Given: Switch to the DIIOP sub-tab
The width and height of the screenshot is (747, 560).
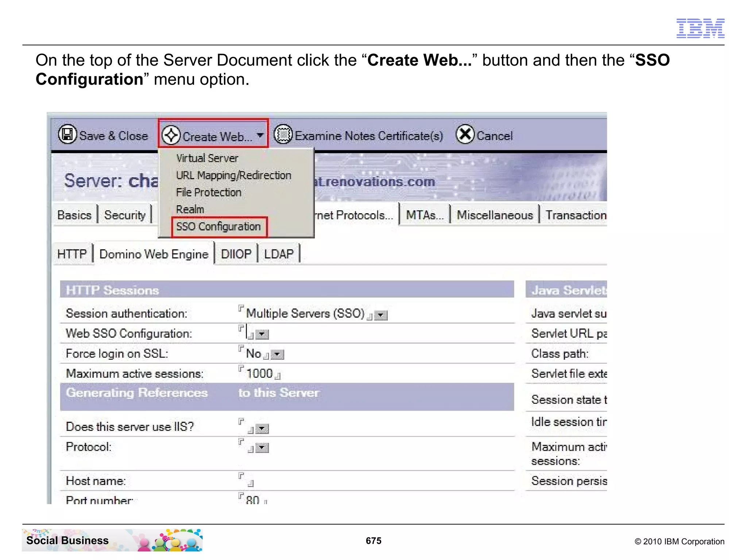Looking at the screenshot, I should [x=236, y=254].
